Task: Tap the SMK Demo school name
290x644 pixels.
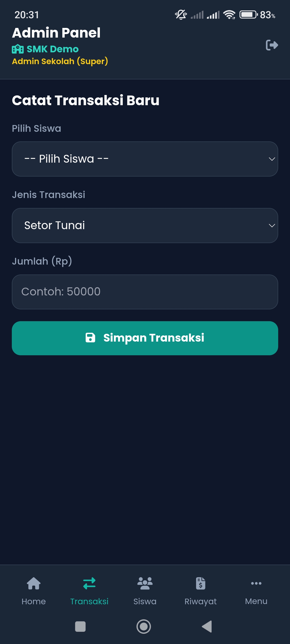Action: (53, 49)
